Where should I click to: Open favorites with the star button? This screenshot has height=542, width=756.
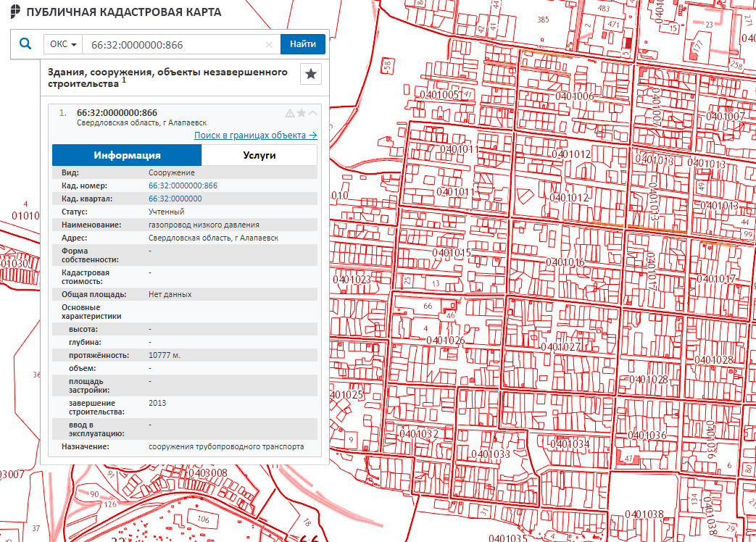coord(311,74)
